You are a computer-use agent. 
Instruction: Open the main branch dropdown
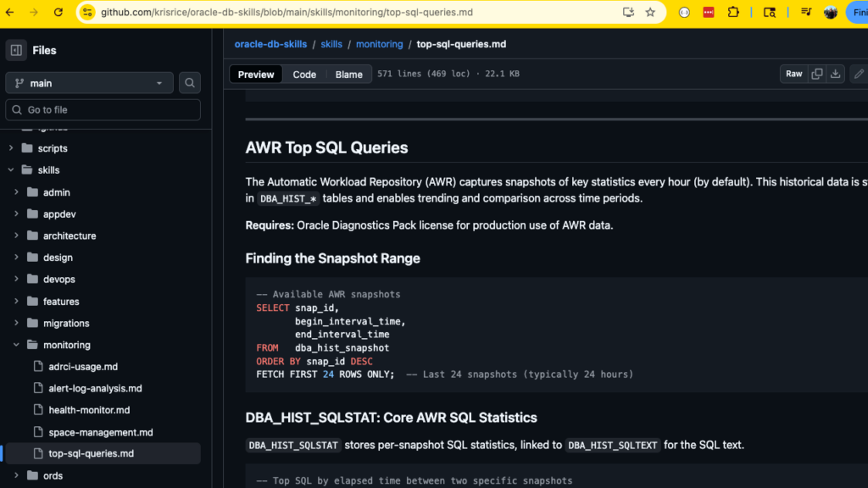coord(89,83)
